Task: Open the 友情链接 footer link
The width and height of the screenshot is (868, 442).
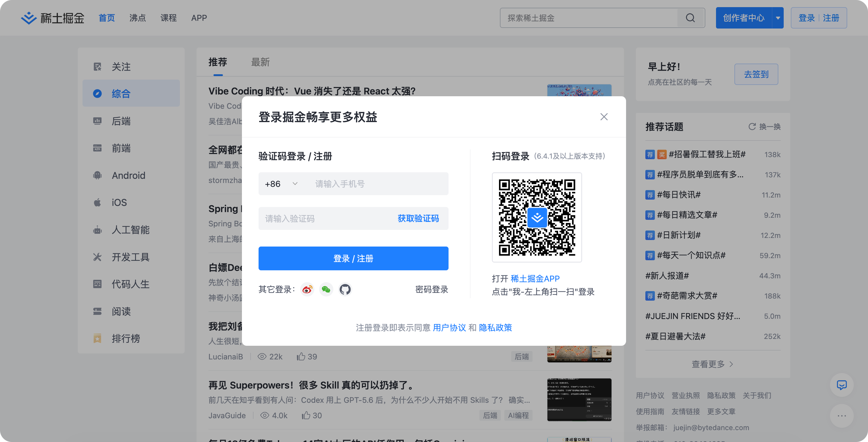Action: [685, 411]
